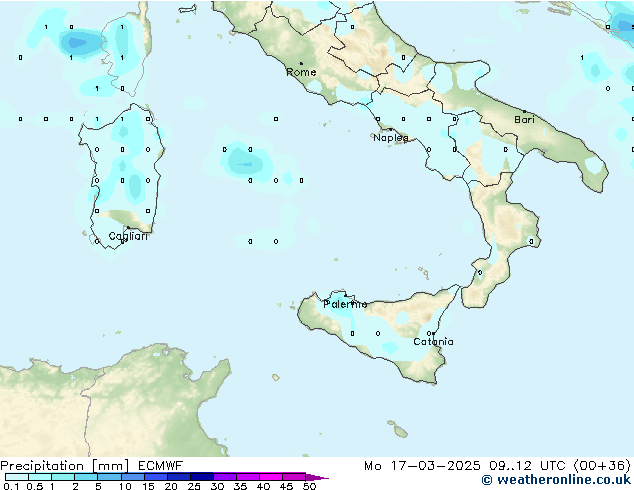Click the Rome city marker dot

(x=301, y=63)
